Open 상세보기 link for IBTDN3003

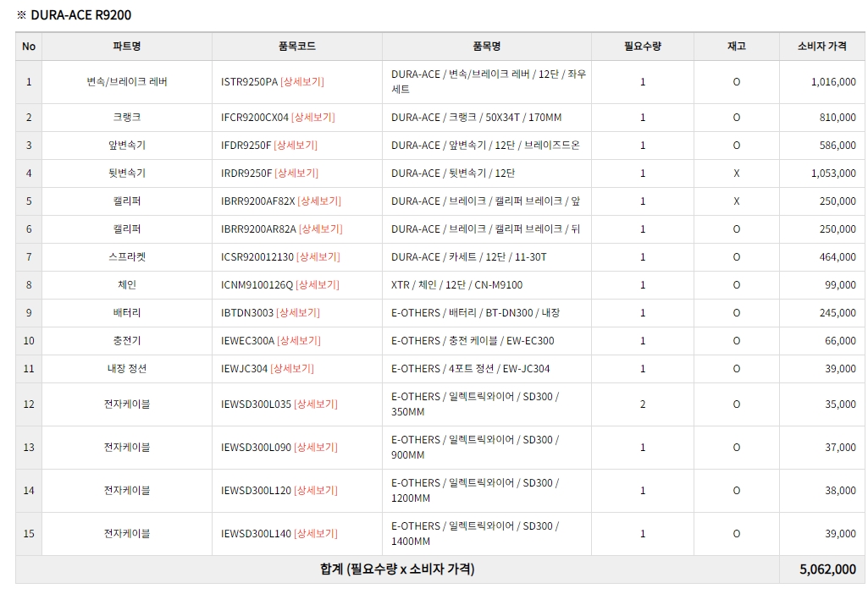(298, 313)
